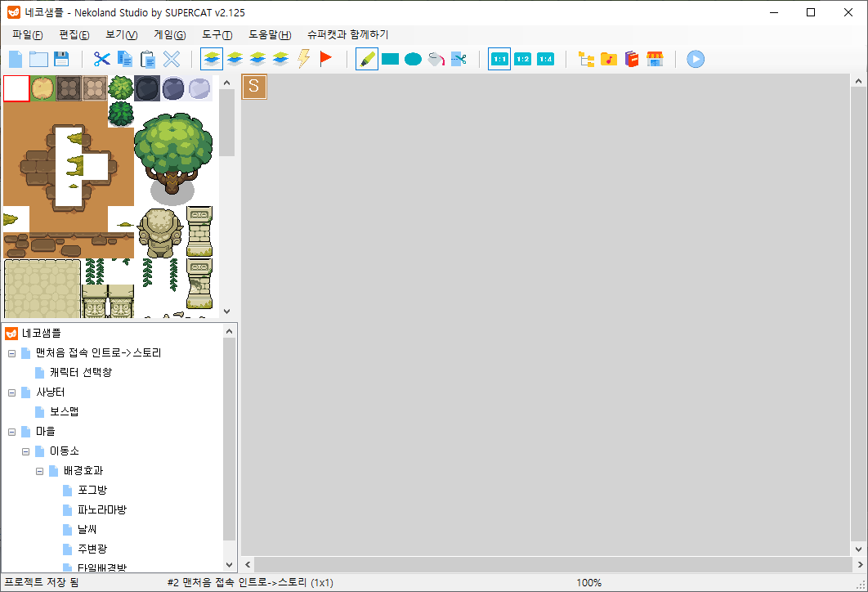Image resolution: width=868 pixels, height=592 pixels.
Task: Select the second layer editing icon
Action: (x=235, y=59)
